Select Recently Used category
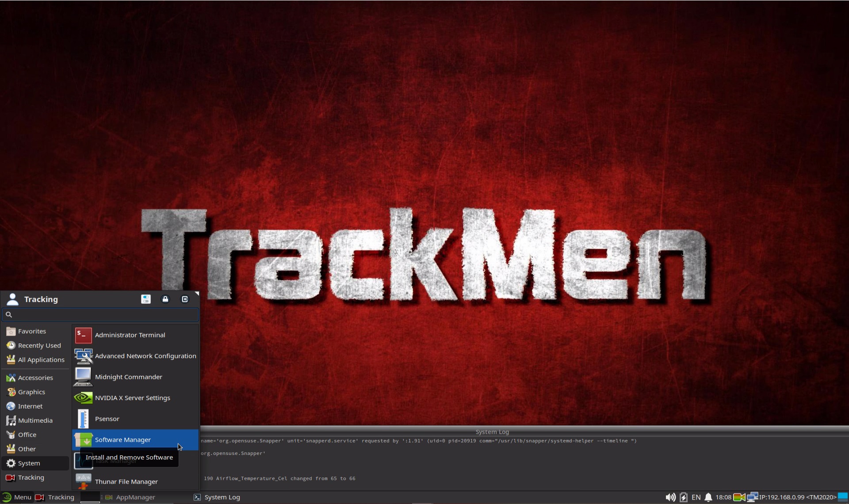Viewport: 849px width, 504px height. 39,346
